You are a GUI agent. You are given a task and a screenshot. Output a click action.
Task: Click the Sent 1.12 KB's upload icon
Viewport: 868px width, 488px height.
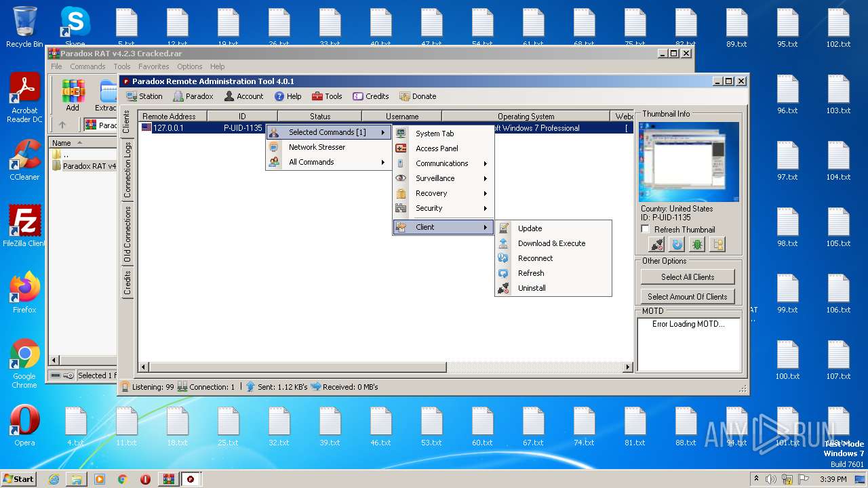click(x=250, y=387)
